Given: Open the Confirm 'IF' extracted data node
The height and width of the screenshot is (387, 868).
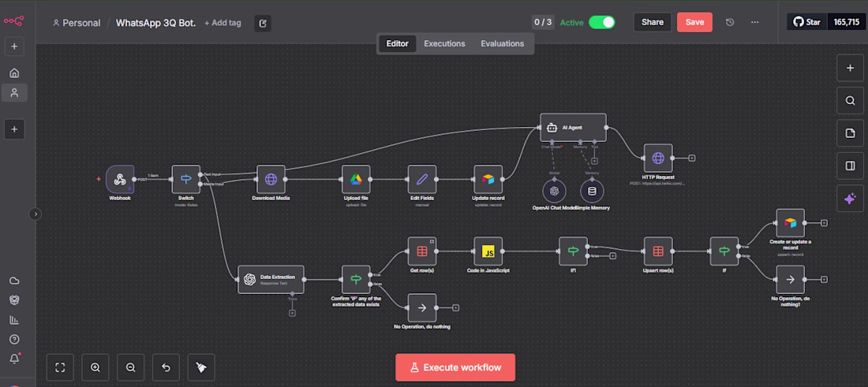Looking at the screenshot, I should coord(356,279).
